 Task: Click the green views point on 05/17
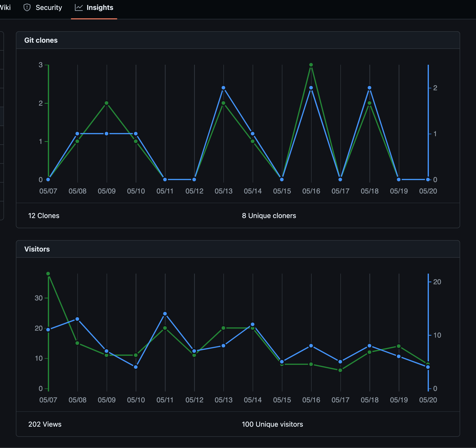[x=340, y=370]
